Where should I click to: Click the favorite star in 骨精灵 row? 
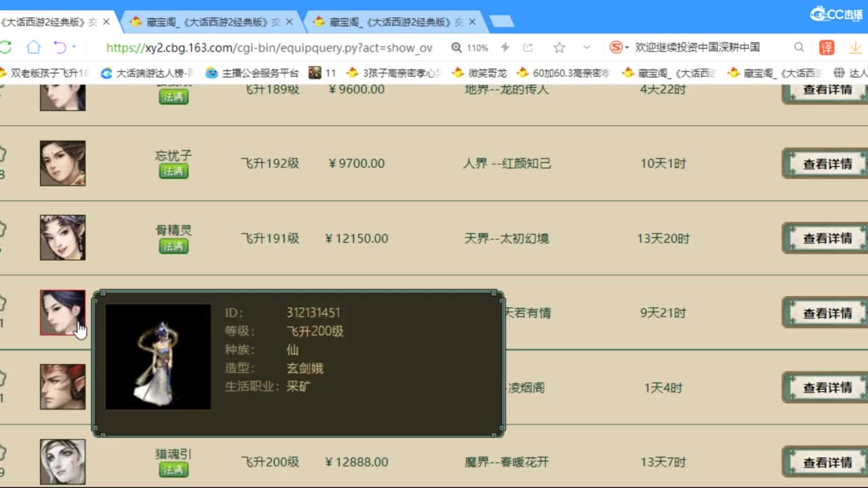tap(2, 228)
